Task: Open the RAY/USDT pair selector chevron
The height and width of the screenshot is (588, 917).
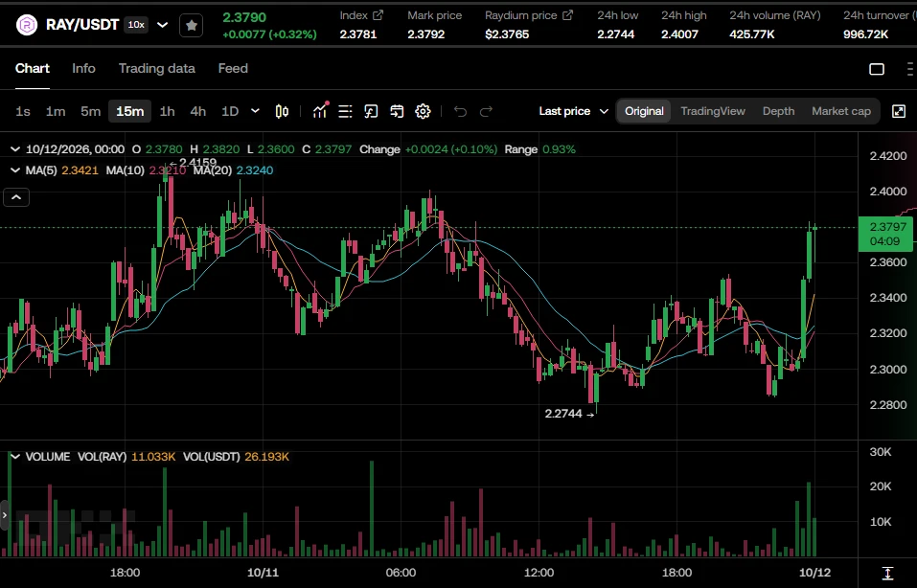Action: point(163,25)
